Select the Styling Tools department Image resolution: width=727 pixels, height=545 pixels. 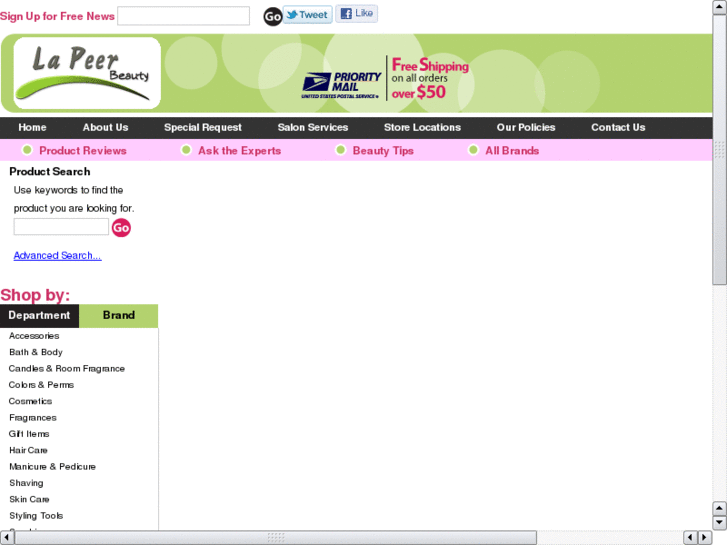(x=36, y=516)
